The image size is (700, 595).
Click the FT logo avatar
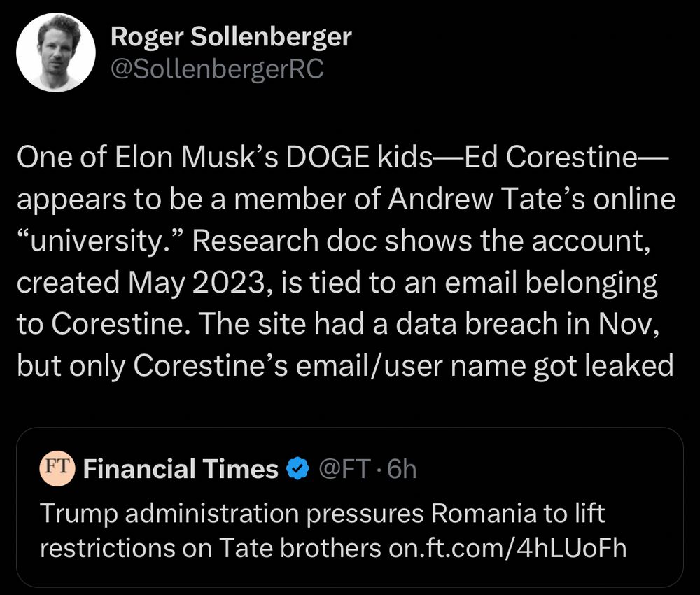tap(57, 468)
